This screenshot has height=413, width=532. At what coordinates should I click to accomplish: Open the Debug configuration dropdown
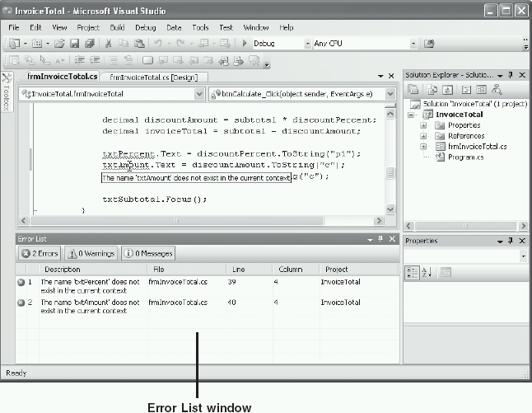(307, 44)
